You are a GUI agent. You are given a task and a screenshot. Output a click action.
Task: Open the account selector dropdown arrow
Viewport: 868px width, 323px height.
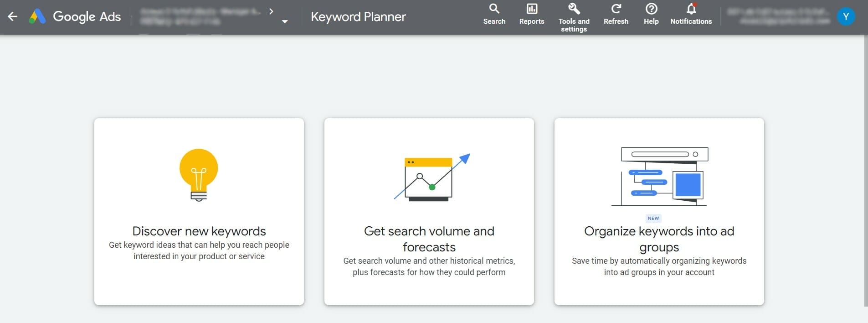click(x=284, y=21)
